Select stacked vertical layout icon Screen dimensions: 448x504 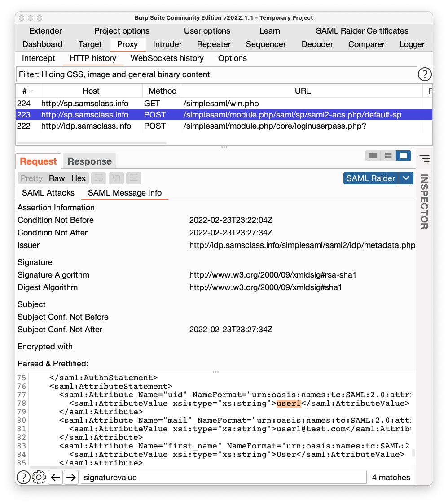click(x=388, y=156)
